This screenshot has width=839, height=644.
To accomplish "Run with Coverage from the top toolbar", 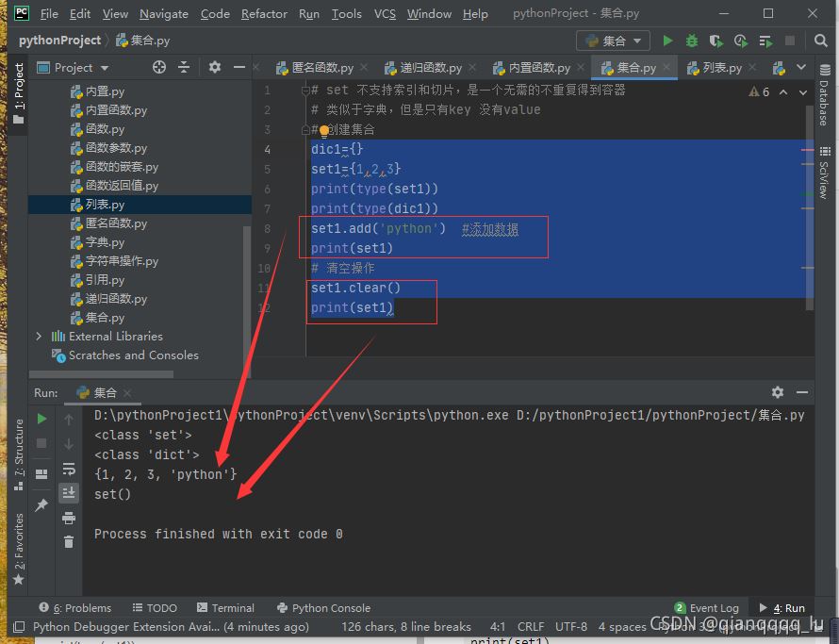I will tap(716, 41).
